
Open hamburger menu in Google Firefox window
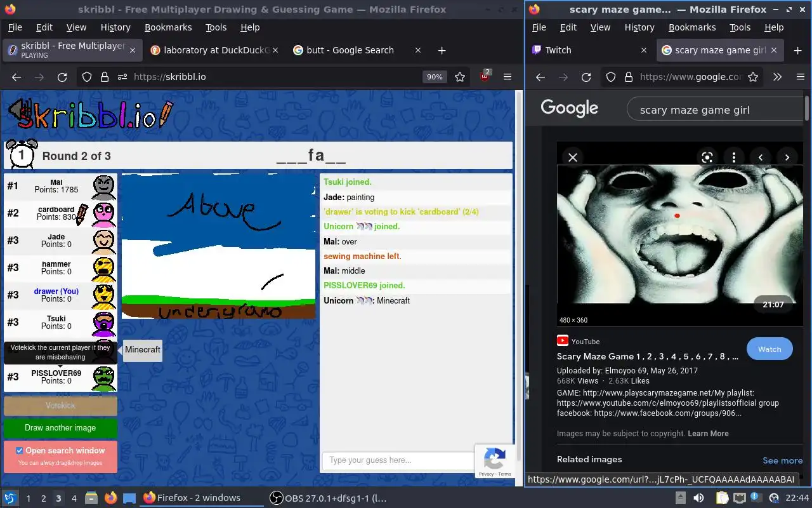click(x=801, y=77)
